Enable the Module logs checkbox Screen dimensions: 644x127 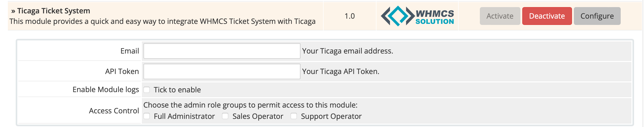pos(147,90)
